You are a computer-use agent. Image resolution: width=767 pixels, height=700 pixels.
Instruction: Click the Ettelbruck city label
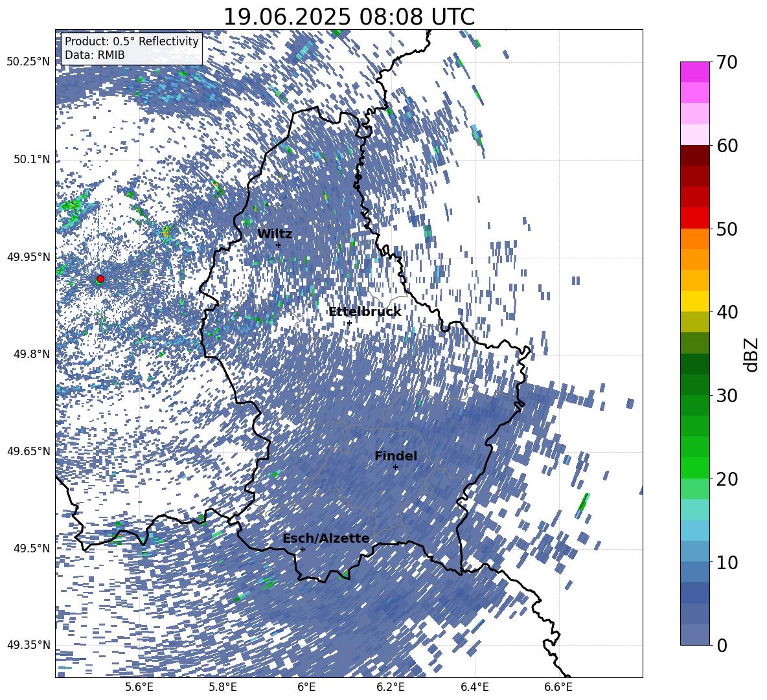tap(365, 312)
